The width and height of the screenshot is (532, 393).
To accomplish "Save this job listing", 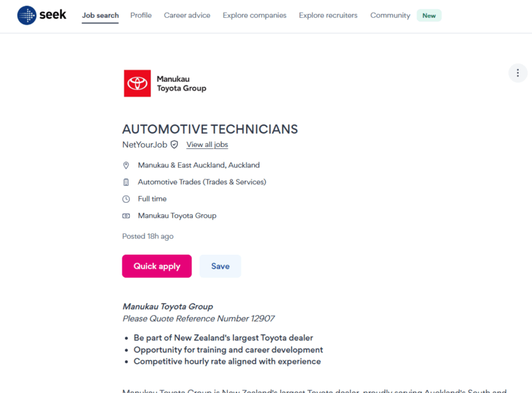I will tap(220, 266).
